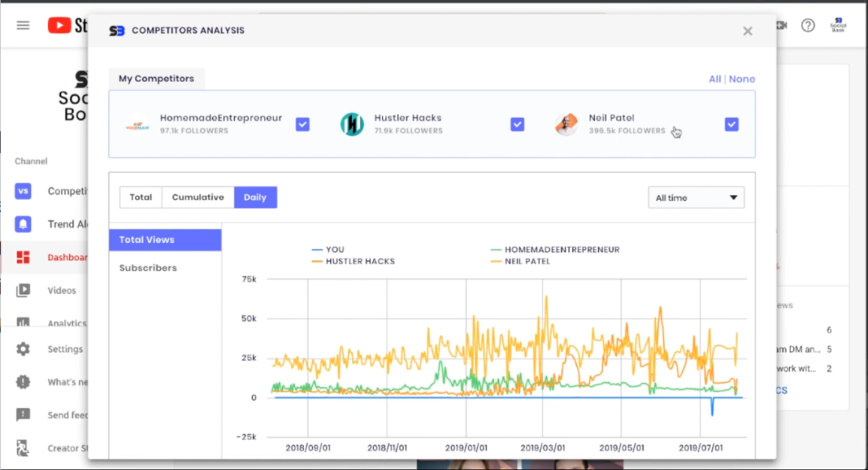Uncheck the Hustler Hacks competitor checkbox
The width and height of the screenshot is (868, 470).
tap(518, 125)
